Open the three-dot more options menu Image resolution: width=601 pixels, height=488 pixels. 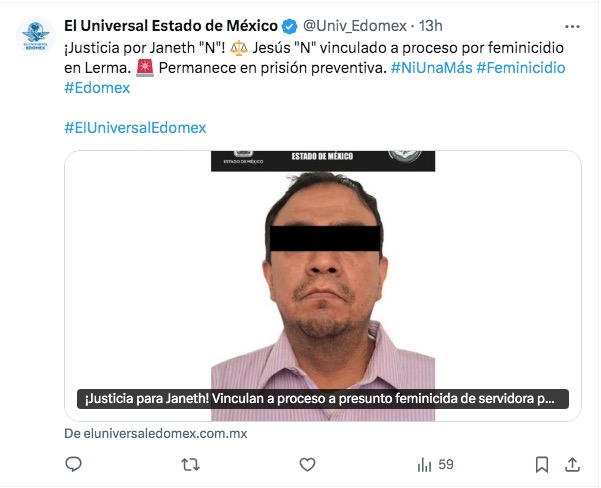[x=572, y=26]
